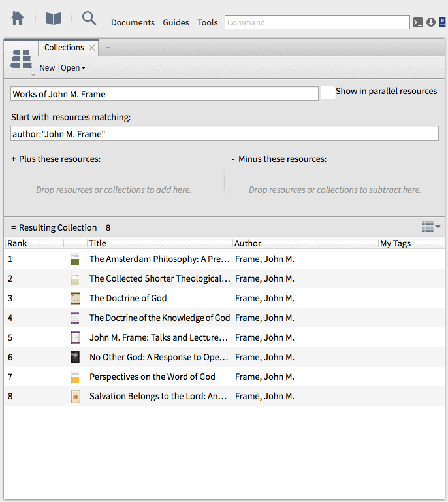The height and width of the screenshot is (502, 448).
Task: Click the download updates icon
Action: pyautogui.click(x=431, y=22)
